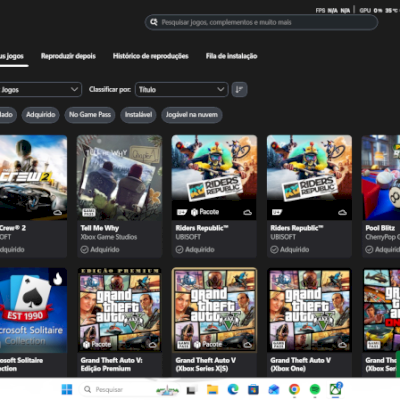Expand the 'Jogos' type dropdown

coord(41,90)
